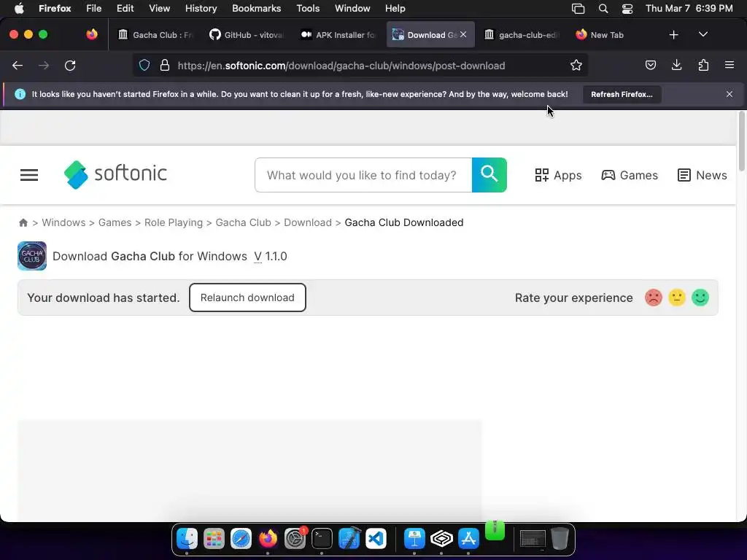The image size is (747, 560).
Task: Click the Relaunch download button
Action: [x=247, y=297]
